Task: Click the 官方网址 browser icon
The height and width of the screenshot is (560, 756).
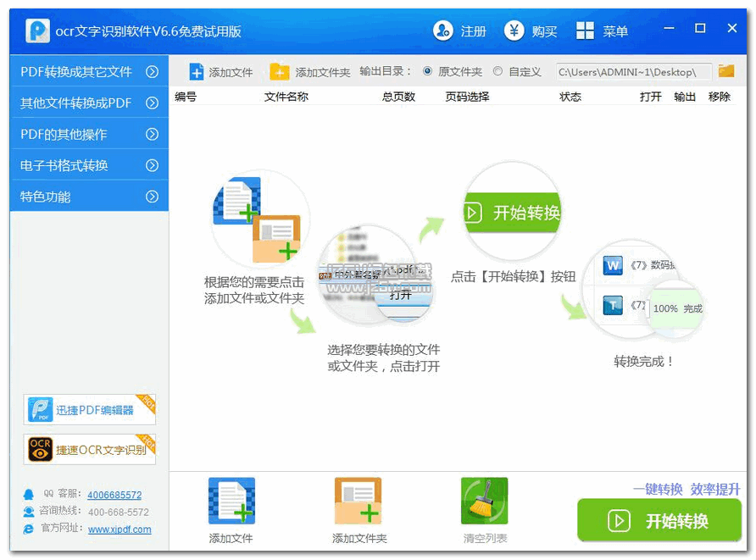Action: pyautogui.click(x=29, y=529)
